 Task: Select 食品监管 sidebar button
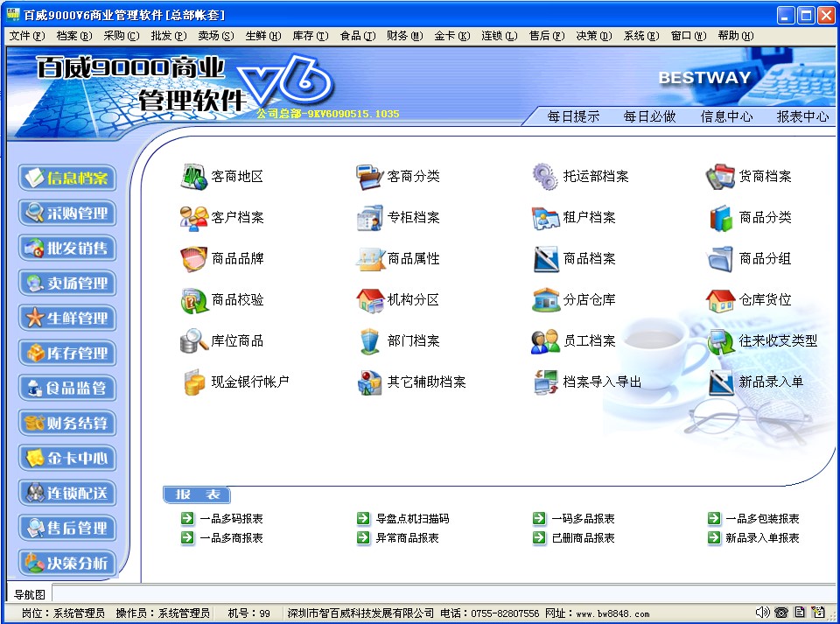tap(67, 388)
